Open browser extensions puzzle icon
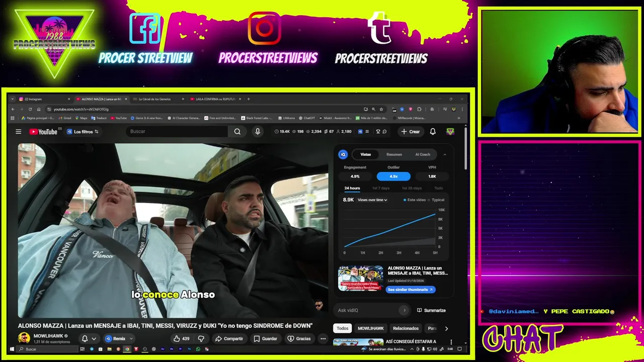 pyautogui.click(x=419, y=109)
